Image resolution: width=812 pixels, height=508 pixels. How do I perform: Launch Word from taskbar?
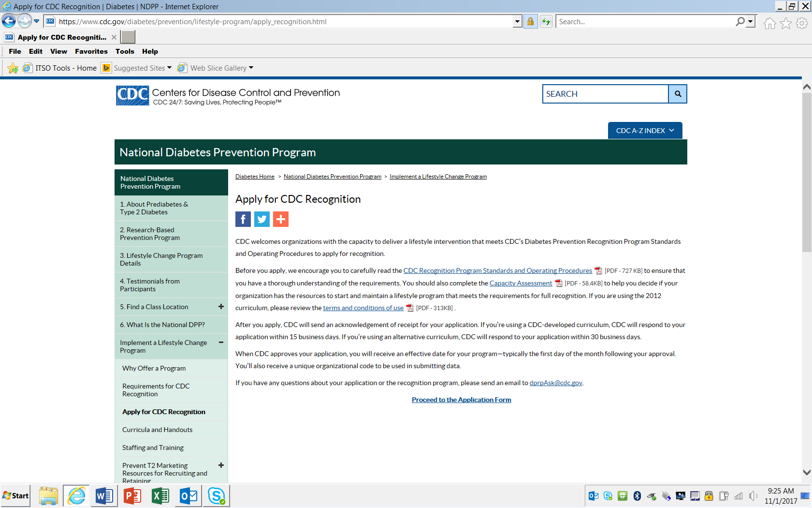[104, 496]
